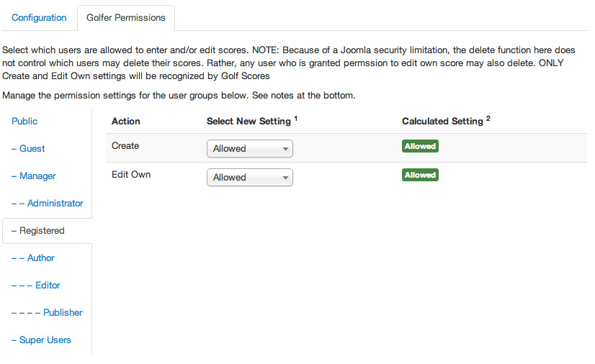Open the Create permission dropdown
This screenshot has height=364, width=595.
tap(250, 148)
